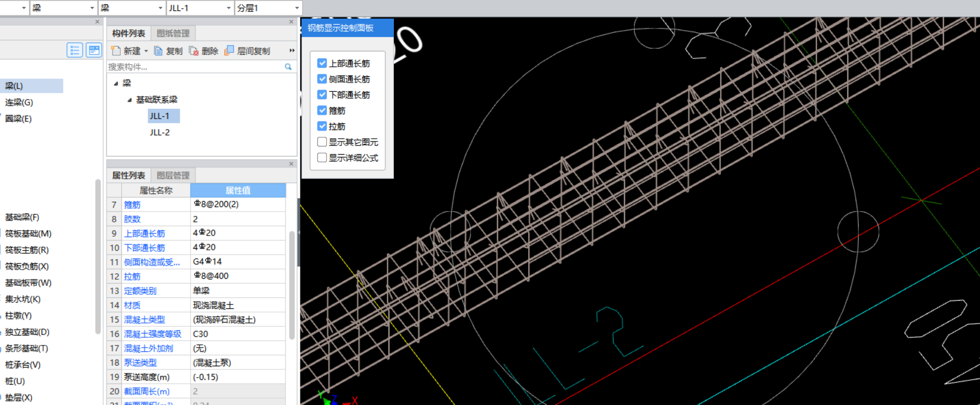Collapse the 梁 tree node
Viewport: 980px width, 405px height.
point(116,84)
